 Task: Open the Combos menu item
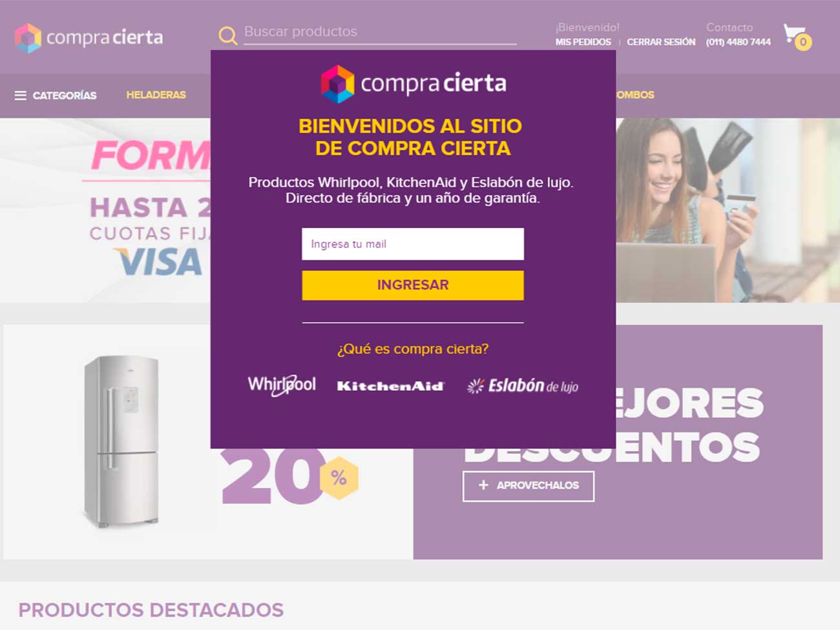pyautogui.click(x=635, y=95)
